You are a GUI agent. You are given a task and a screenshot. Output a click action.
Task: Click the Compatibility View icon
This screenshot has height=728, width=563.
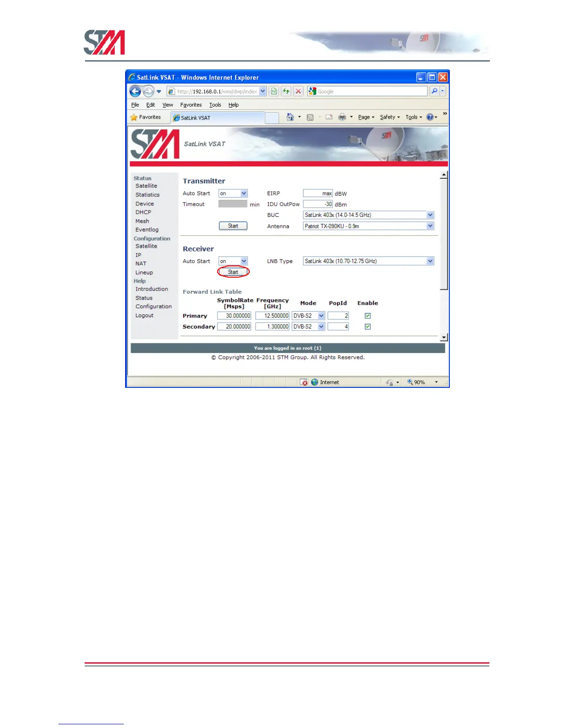click(274, 91)
